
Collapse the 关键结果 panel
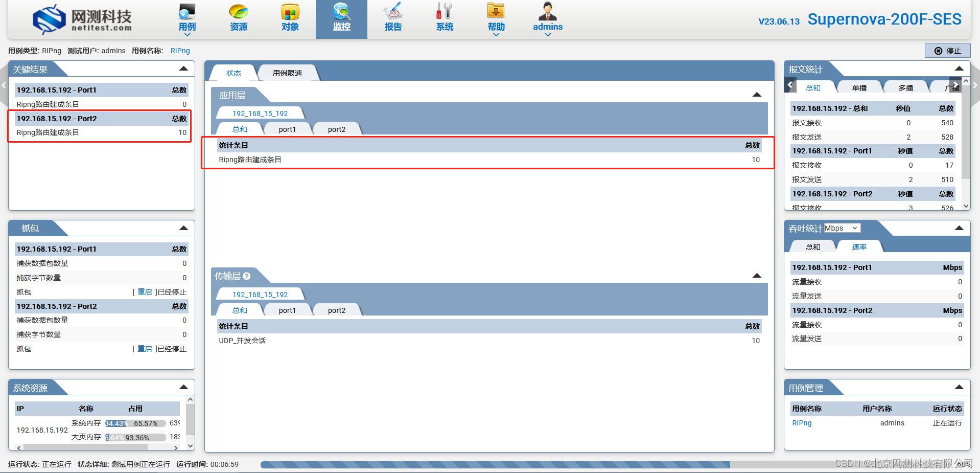coord(183,69)
